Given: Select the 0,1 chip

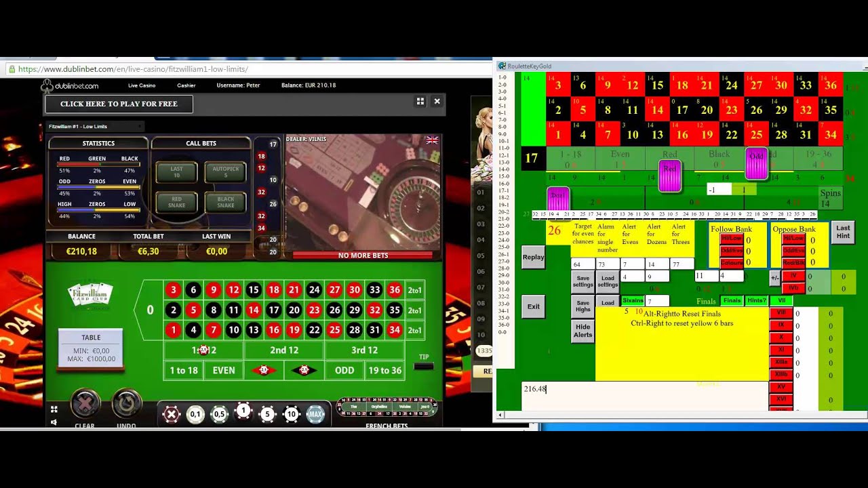Looking at the screenshot, I should tap(195, 414).
